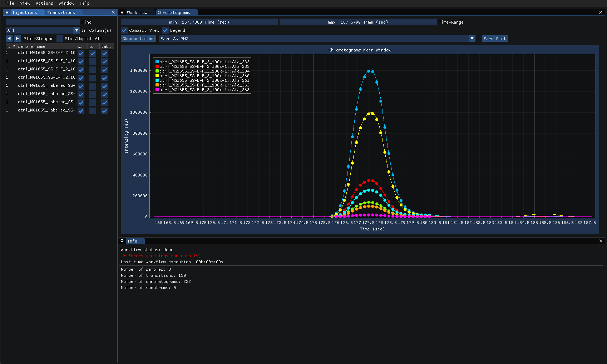Expand the Errors details in Info
The height and width of the screenshot is (364, 607).
[x=124, y=256]
